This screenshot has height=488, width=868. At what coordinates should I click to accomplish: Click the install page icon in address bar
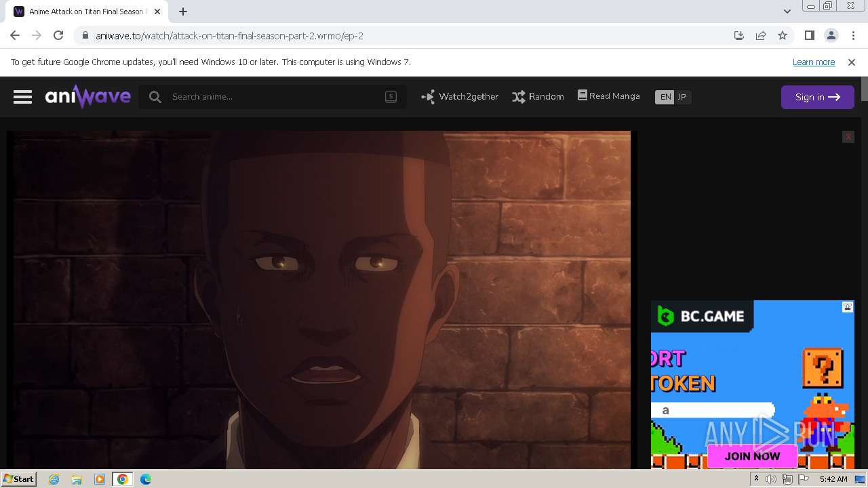(739, 36)
